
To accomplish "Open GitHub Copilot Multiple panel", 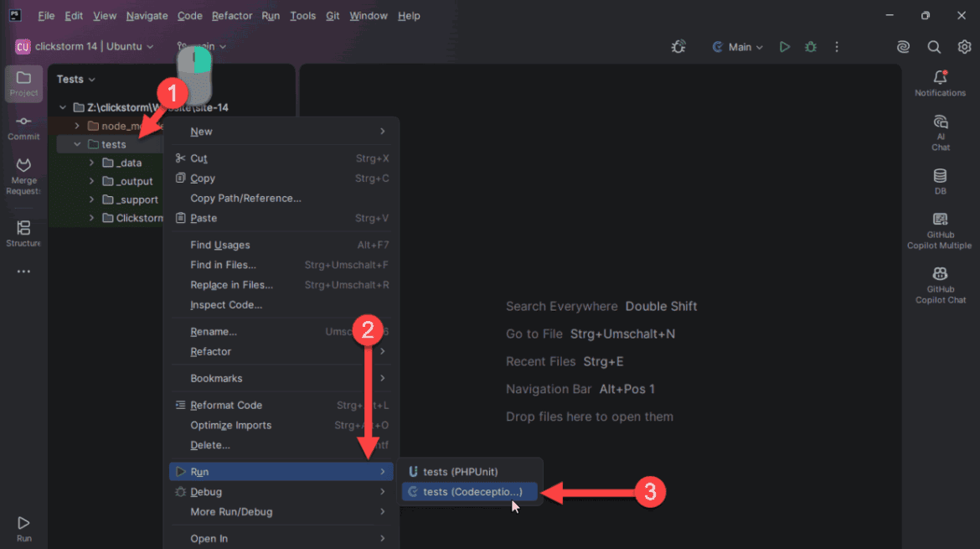I will point(940,230).
